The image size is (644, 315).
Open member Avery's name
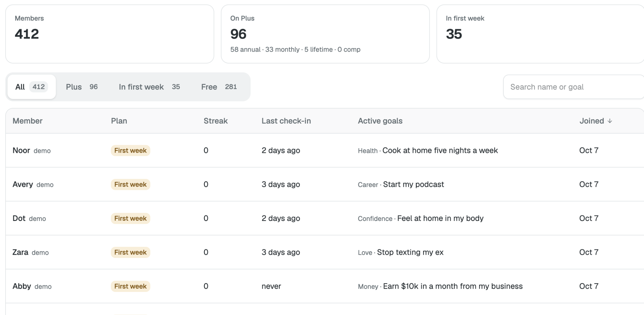click(x=23, y=184)
